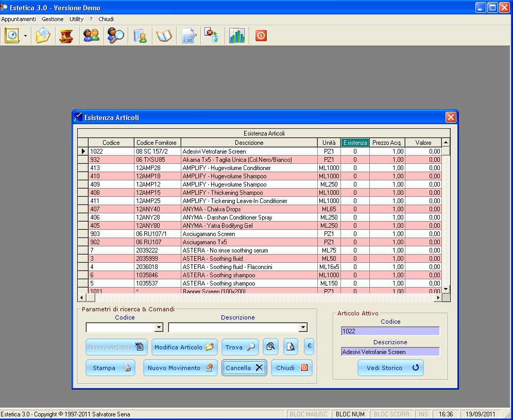513x420 pixels.
Task: Click the BLOC NUM status bar indicator
Action: pos(350,414)
